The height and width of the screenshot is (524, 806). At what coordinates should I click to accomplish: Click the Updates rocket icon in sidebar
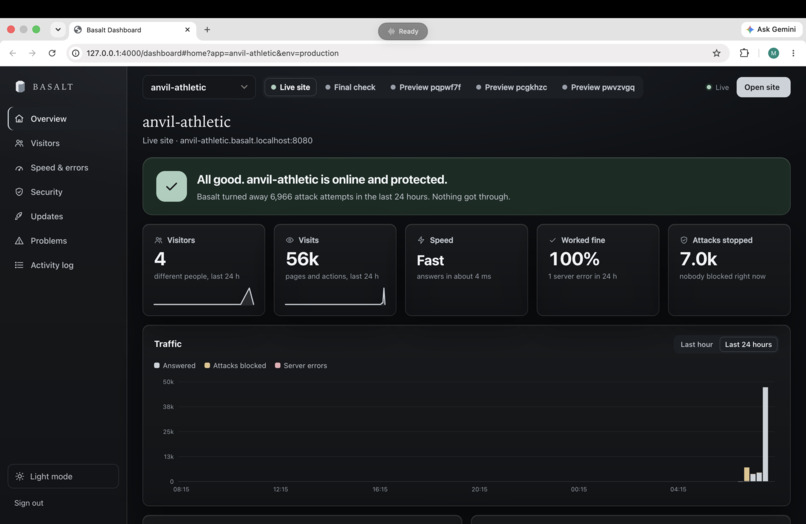19,216
